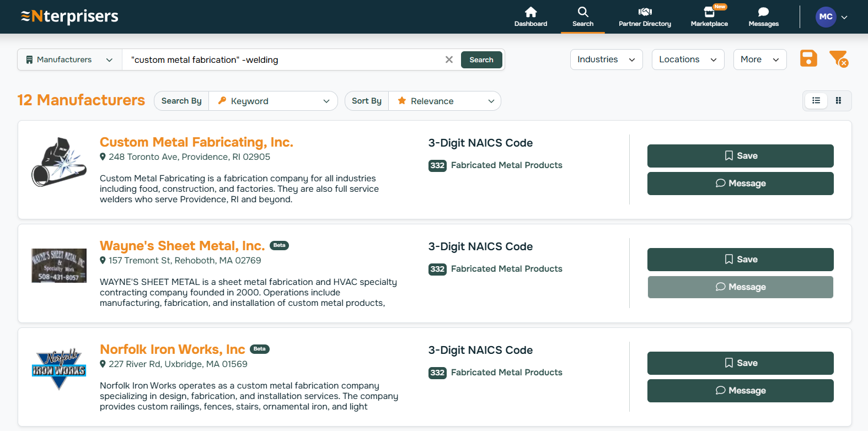
Task: Open the Sort By Relevance dropdown
Action: (x=444, y=101)
